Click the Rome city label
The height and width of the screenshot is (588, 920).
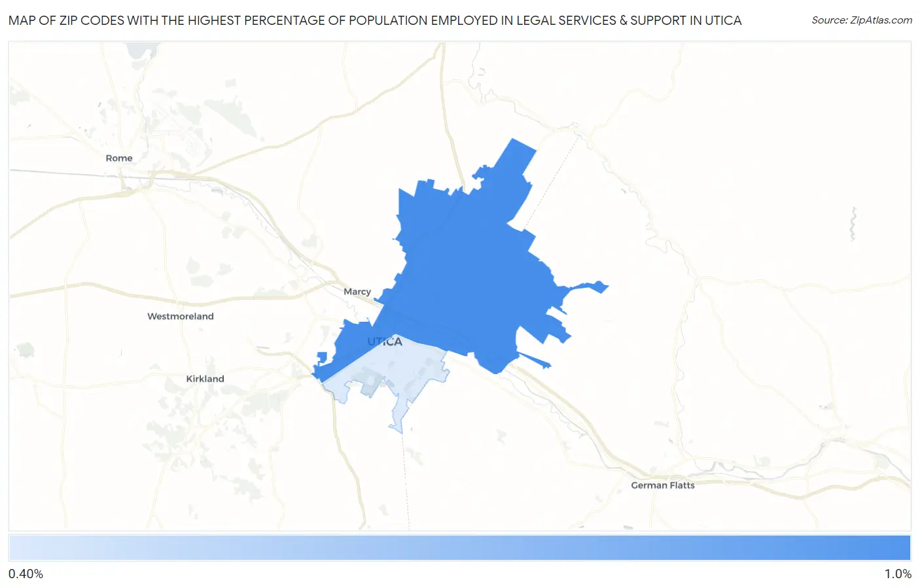pyautogui.click(x=119, y=158)
